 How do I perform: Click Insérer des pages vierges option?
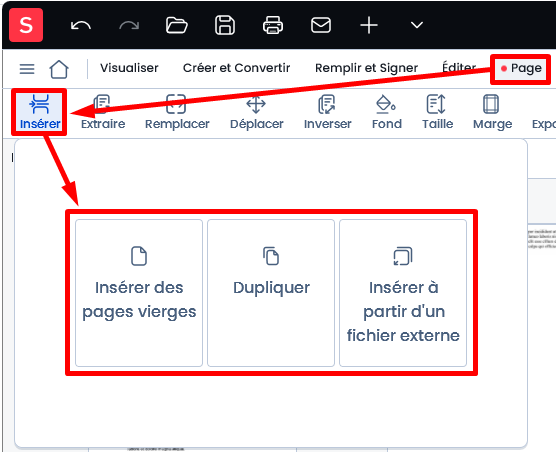tap(139, 293)
